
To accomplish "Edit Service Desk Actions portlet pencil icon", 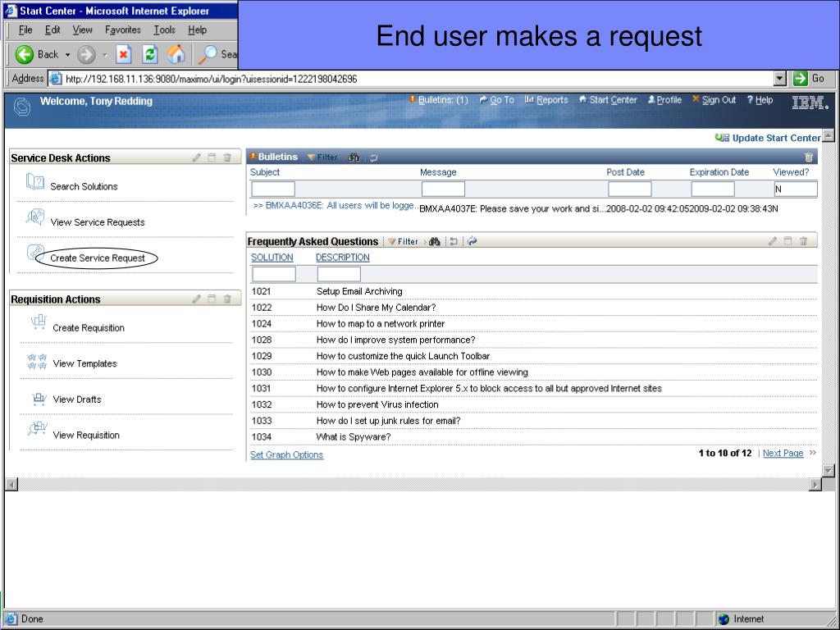I will coord(197,157).
